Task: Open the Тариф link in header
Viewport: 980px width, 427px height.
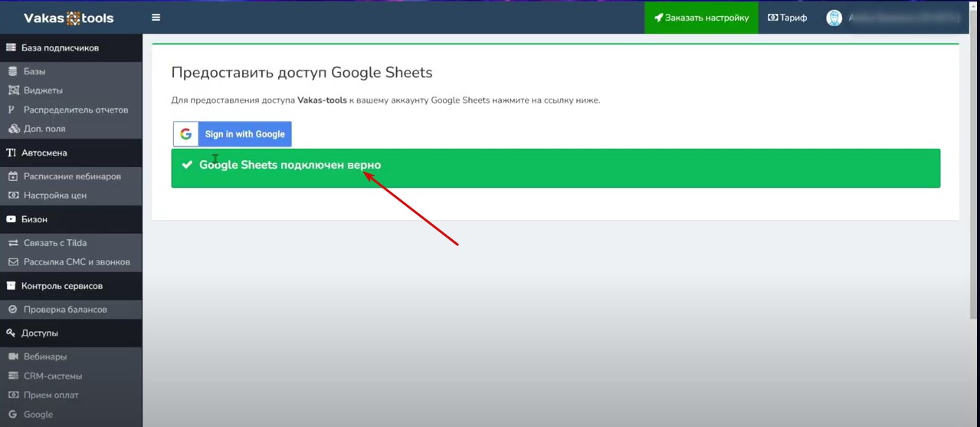Action: coord(787,18)
